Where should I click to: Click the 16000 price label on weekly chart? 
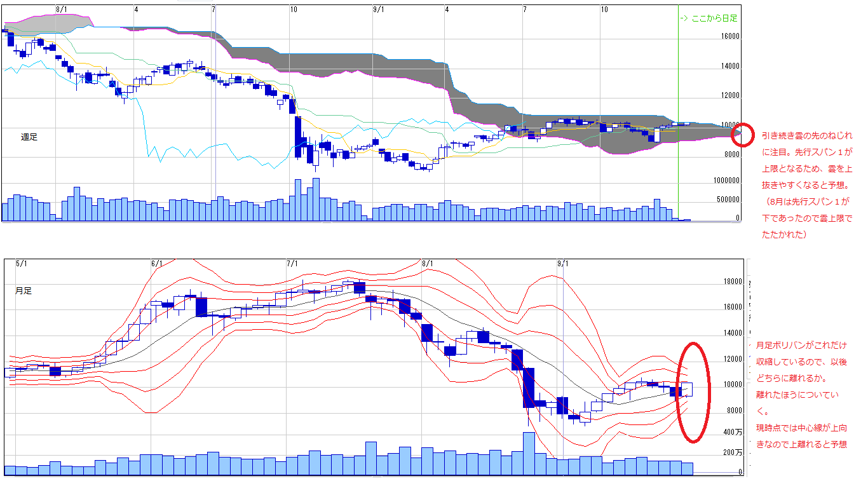731,37
